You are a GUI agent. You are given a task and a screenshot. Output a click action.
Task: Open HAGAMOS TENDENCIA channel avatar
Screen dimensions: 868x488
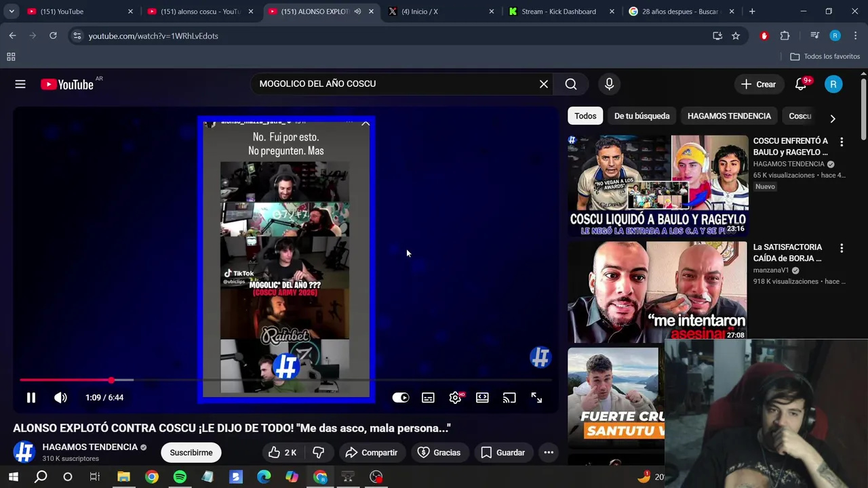coord(24,452)
